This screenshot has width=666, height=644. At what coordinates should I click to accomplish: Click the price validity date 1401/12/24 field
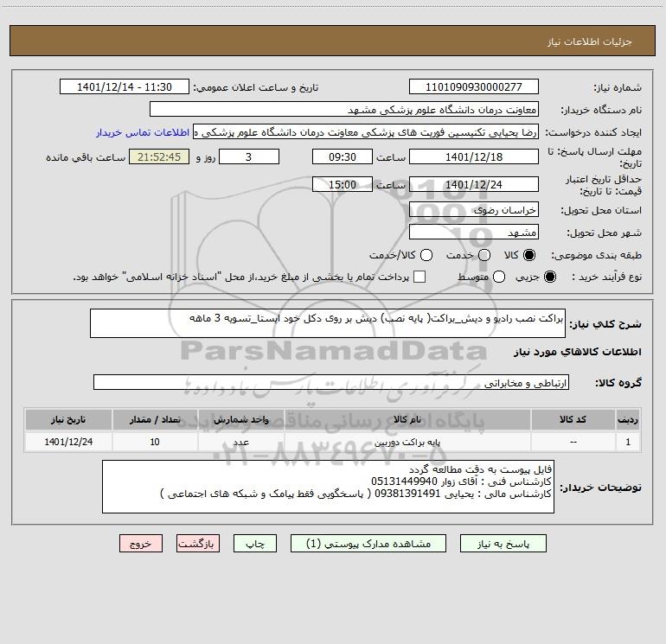pos(474,184)
